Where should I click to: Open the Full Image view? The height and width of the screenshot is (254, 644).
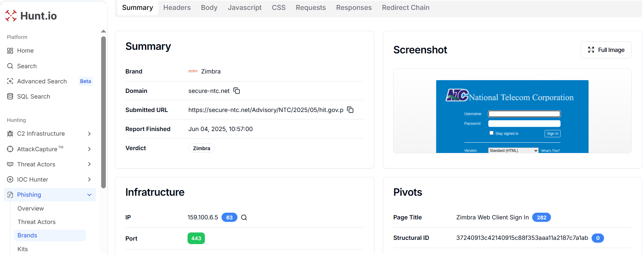point(606,50)
